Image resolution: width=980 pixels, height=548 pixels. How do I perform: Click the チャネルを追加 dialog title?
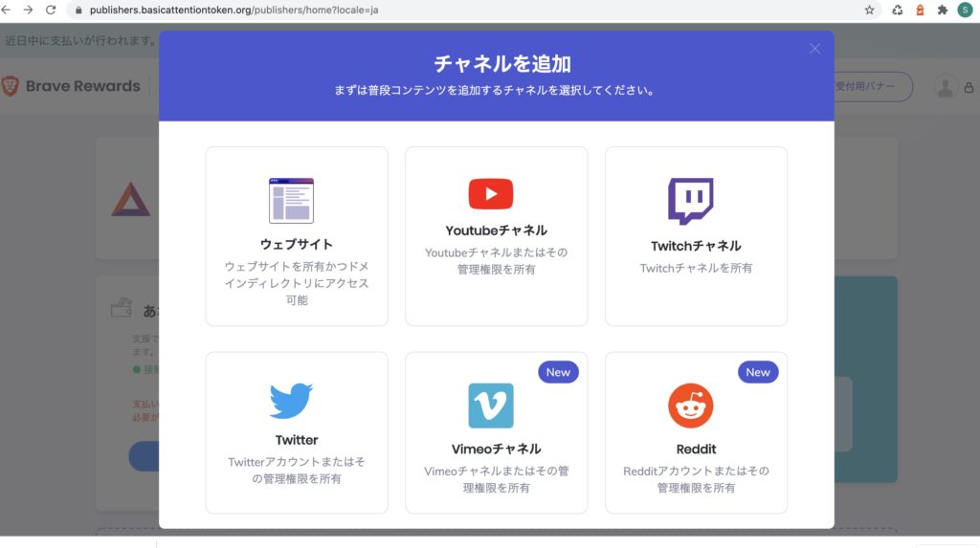click(x=501, y=64)
